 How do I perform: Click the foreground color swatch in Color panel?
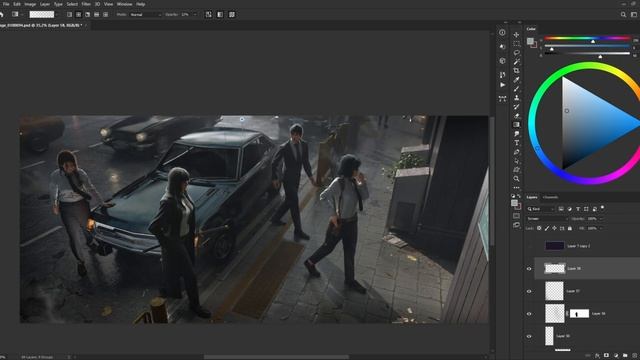[530, 41]
